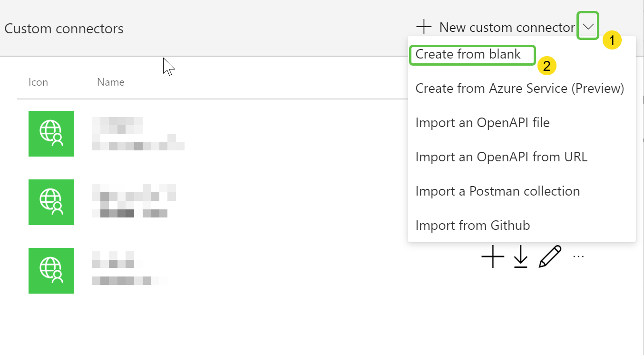Image resolution: width=644 pixels, height=355 pixels.
Task: Select Import an OpenAPI file
Action: (x=482, y=123)
